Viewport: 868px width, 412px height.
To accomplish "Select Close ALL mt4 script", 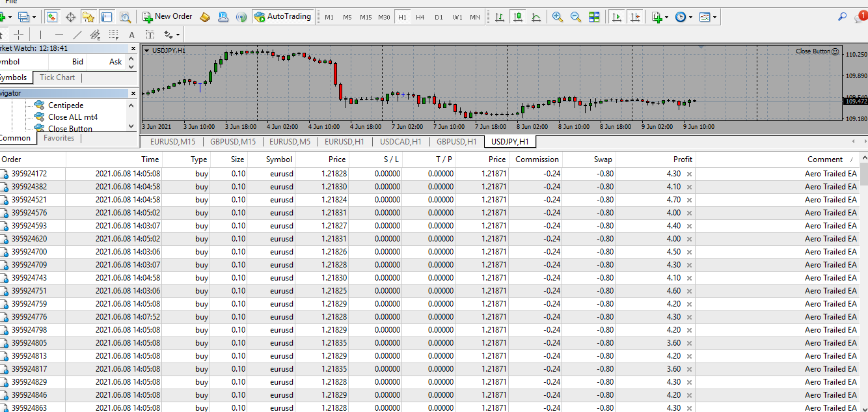I will tap(73, 117).
